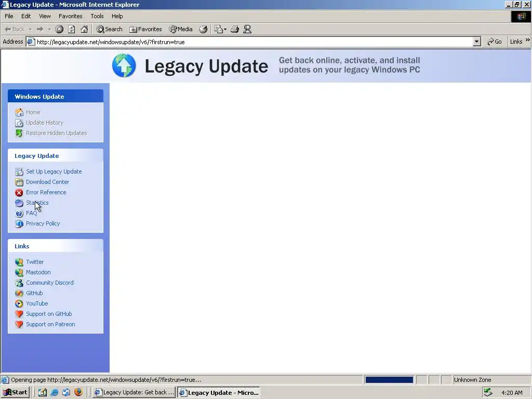This screenshot has width=532, height=399.
Task: Click the Back toolbar button
Action: tap(15, 29)
